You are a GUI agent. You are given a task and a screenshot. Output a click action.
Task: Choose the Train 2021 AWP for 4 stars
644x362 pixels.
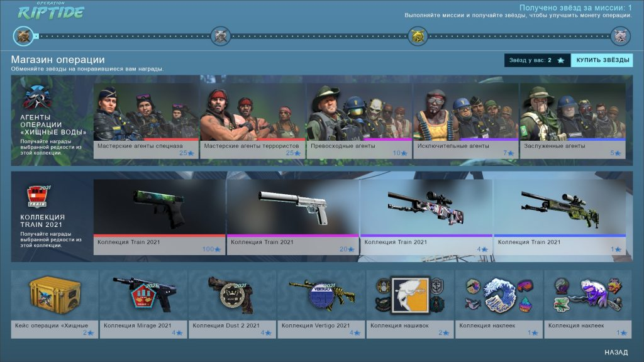click(x=426, y=217)
